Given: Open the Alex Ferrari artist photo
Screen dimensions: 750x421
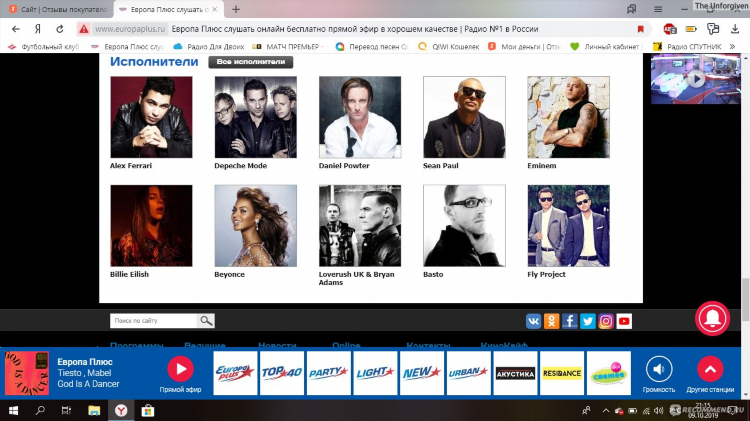Looking at the screenshot, I should [x=151, y=117].
